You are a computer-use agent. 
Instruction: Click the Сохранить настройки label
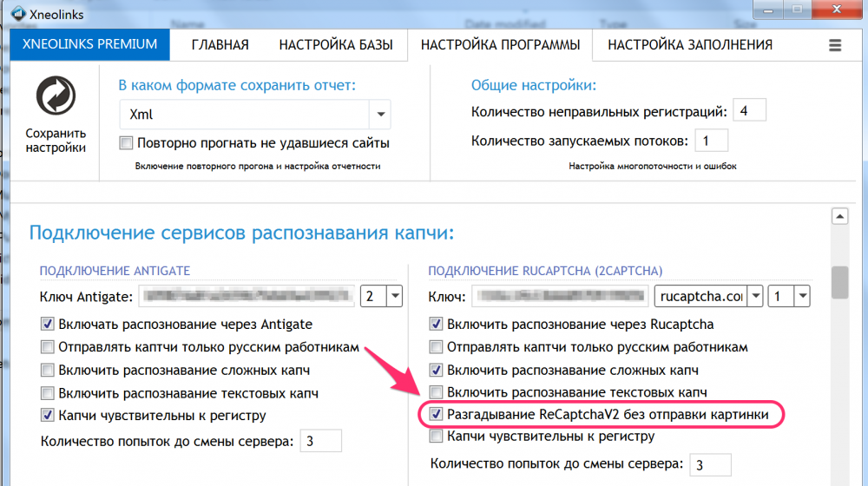(56, 141)
